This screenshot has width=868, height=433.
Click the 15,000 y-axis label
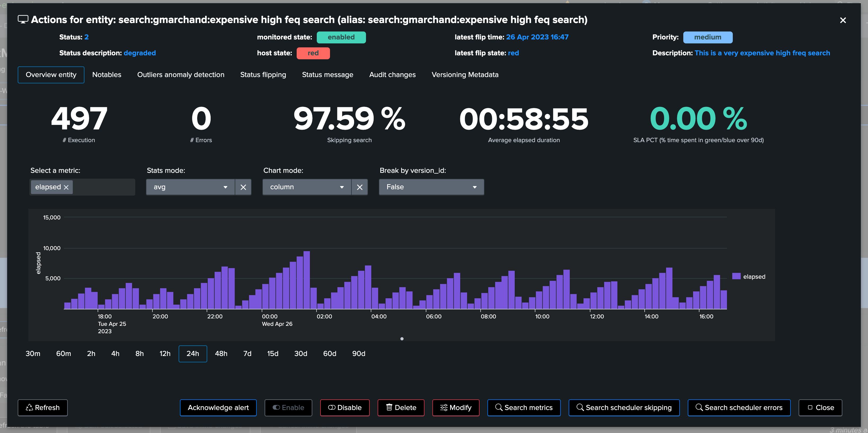(52, 218)
